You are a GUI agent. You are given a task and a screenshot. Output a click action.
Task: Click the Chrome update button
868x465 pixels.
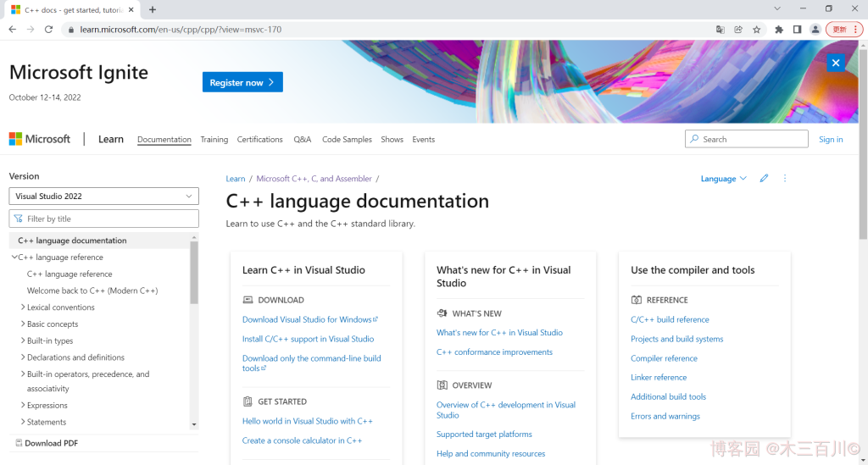point(844,30)
